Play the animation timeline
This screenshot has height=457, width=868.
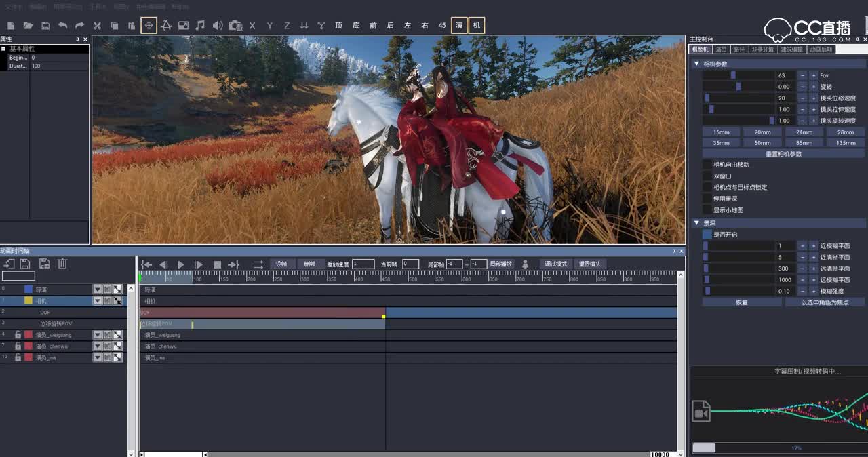[x=181, y=264]
